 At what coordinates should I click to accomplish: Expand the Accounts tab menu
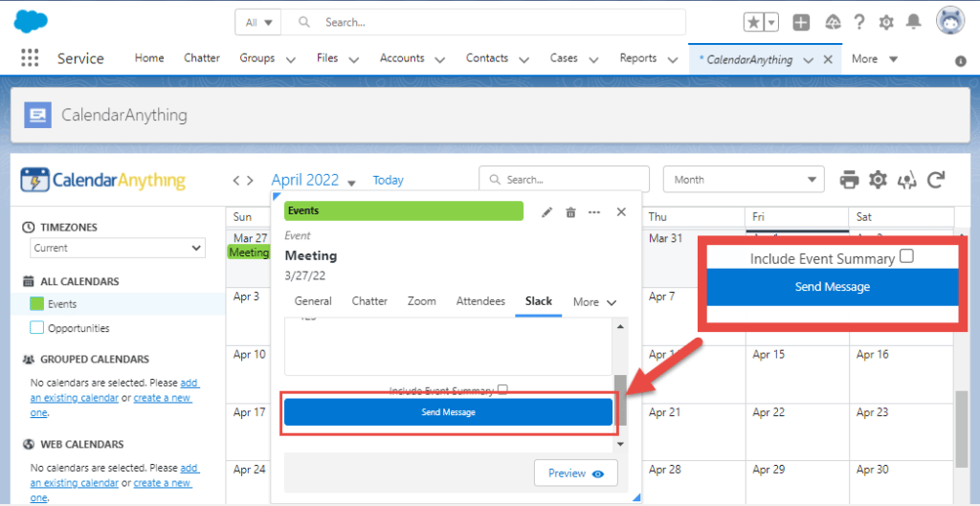[x=439, y=59]
